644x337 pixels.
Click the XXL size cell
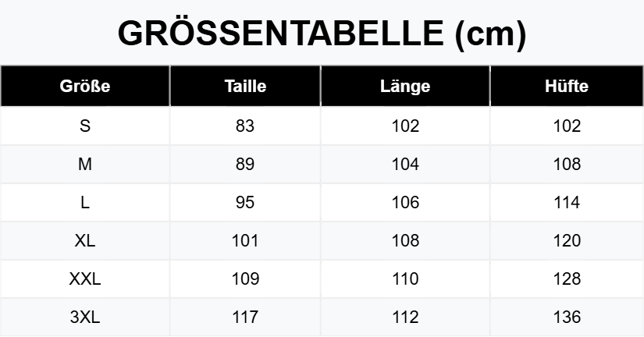pos(85,278)
